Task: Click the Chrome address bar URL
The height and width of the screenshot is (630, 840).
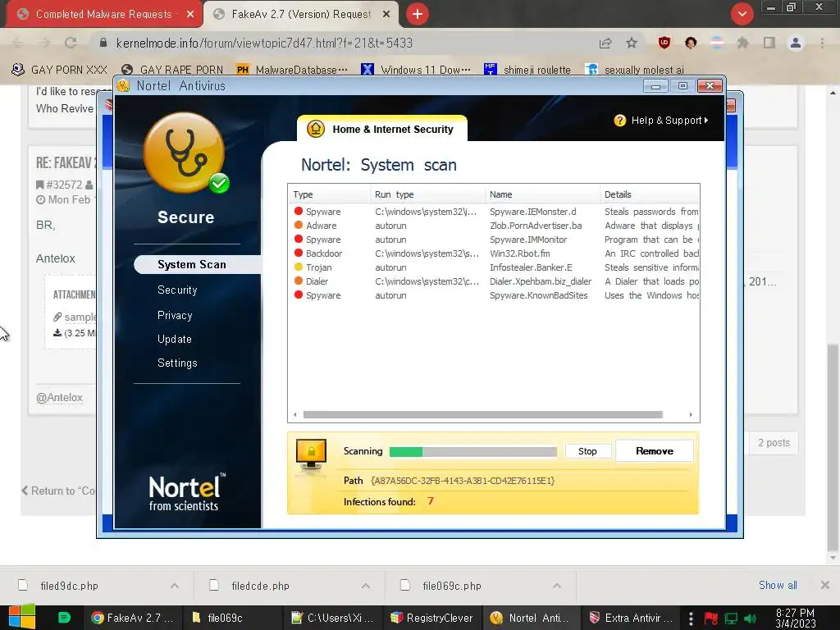Action: 264,43
